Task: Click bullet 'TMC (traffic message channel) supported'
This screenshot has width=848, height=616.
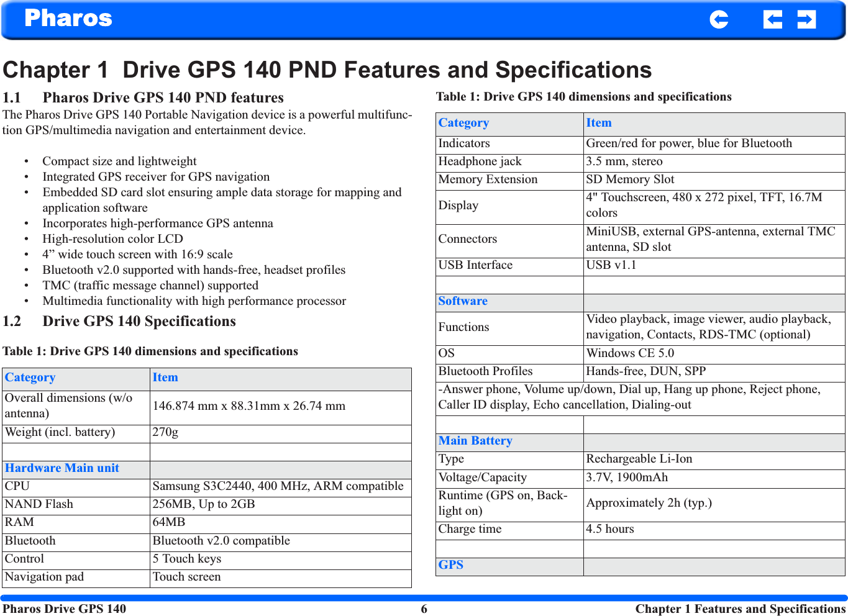Action: (x=150, y=286)
